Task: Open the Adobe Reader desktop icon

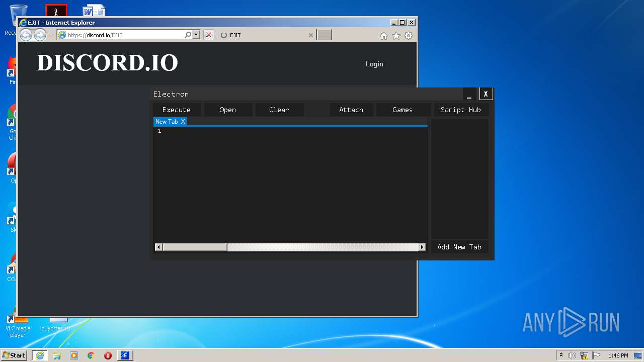Action: point(56,11)
